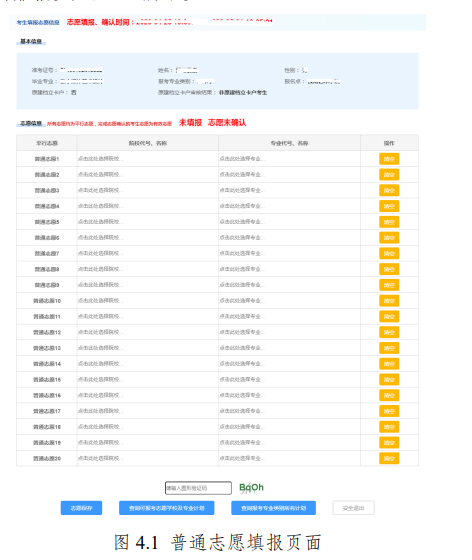Select major field for 普通志愿3
This screenshot has height=560, width=472.
coord(289,190)
